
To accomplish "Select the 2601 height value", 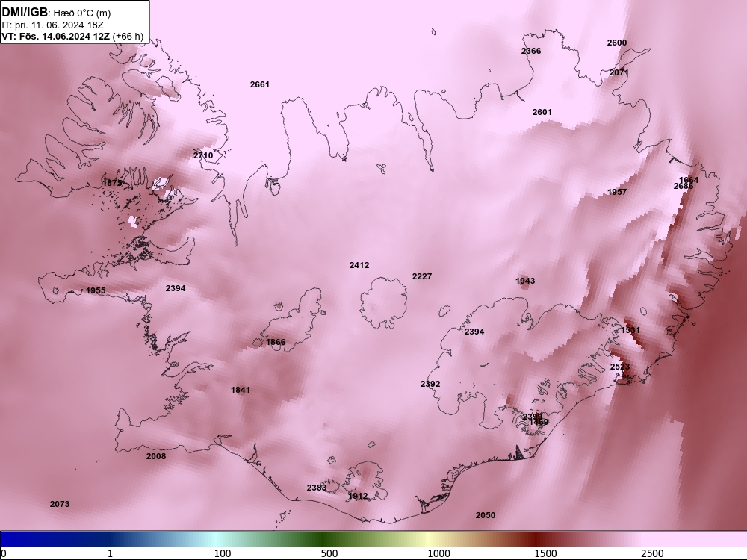I will [x=542, y=113].
